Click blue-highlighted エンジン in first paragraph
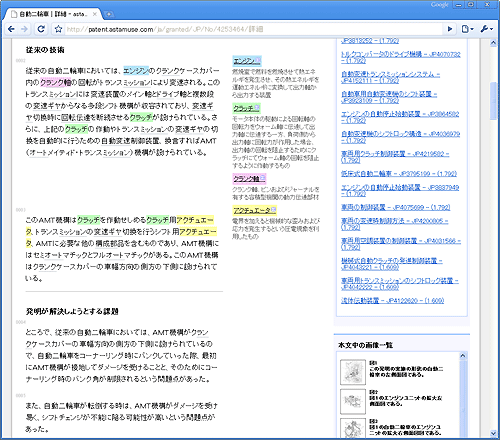 (x=136, y=71)
